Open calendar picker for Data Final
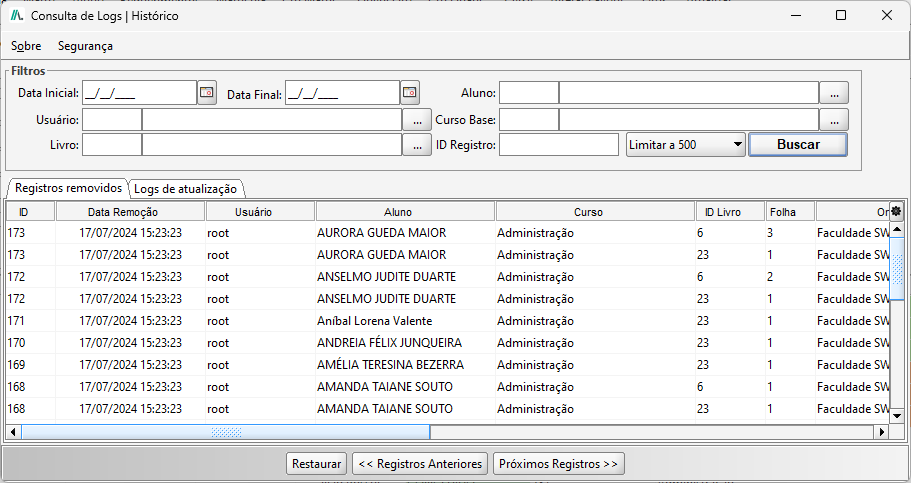911x483 pixels. (x=410, y=92)
